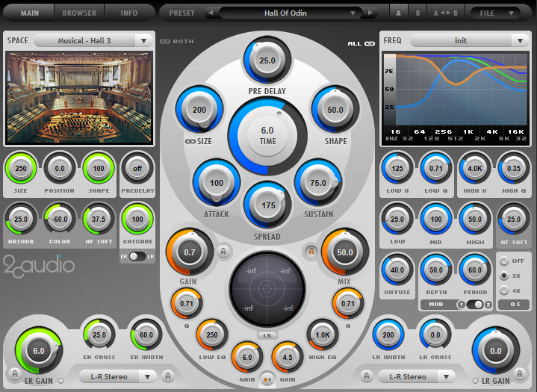
Task: Click the HIGH EQ knob showing 1.0K
Action: click(322, 335)
